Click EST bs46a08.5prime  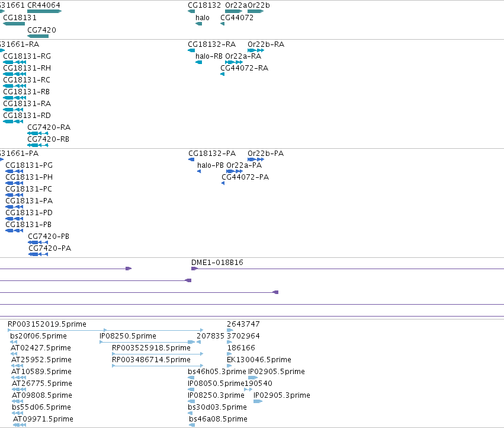pyautogui.click(x=219, y=419)
